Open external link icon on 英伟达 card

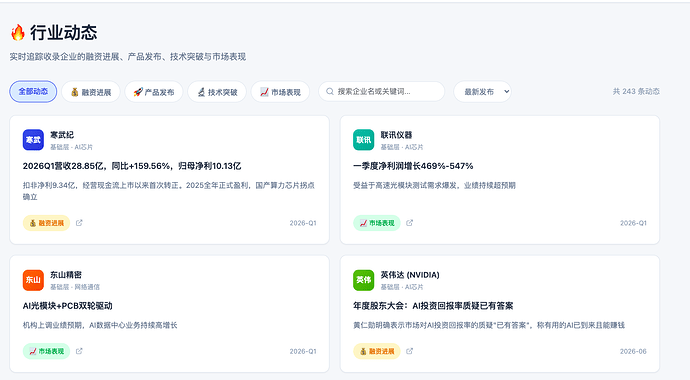[x=410, y=351]
